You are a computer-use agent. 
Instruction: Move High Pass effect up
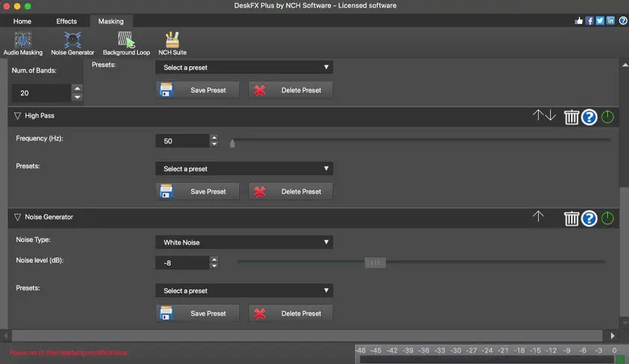[x=537, y=116]
